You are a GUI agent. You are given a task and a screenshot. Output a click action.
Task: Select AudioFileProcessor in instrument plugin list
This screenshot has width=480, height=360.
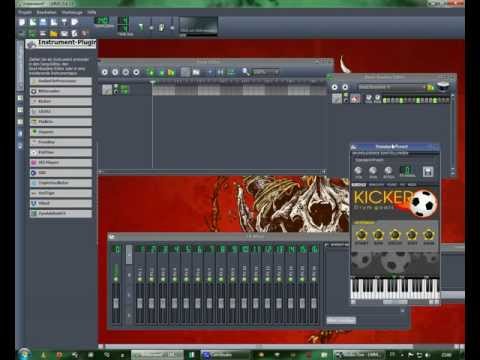pyautogui.click(x=61, y=81)
